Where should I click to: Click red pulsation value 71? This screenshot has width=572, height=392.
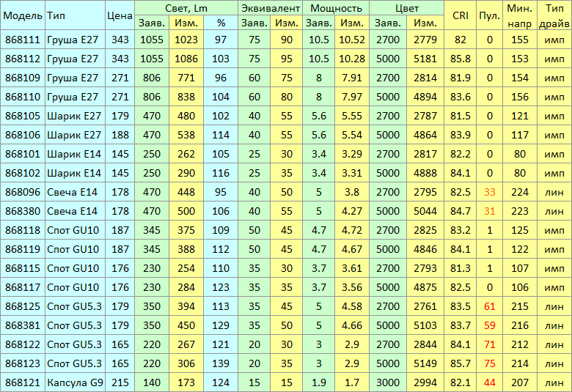pos(490,344)
